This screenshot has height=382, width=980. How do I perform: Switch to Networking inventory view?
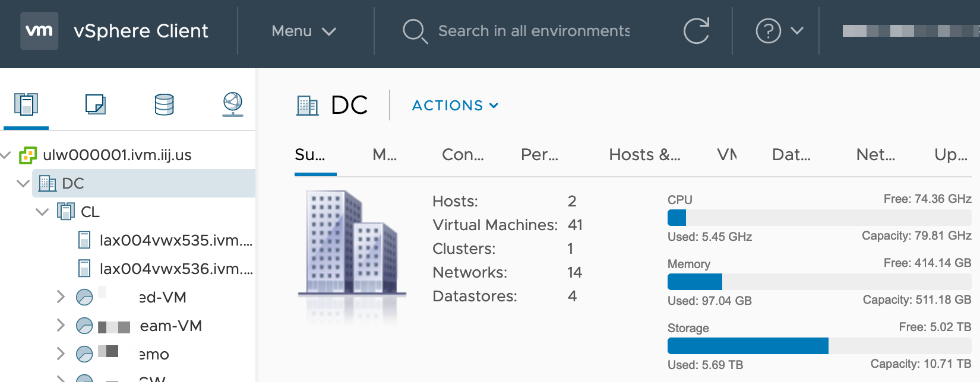tap(233, 104)
